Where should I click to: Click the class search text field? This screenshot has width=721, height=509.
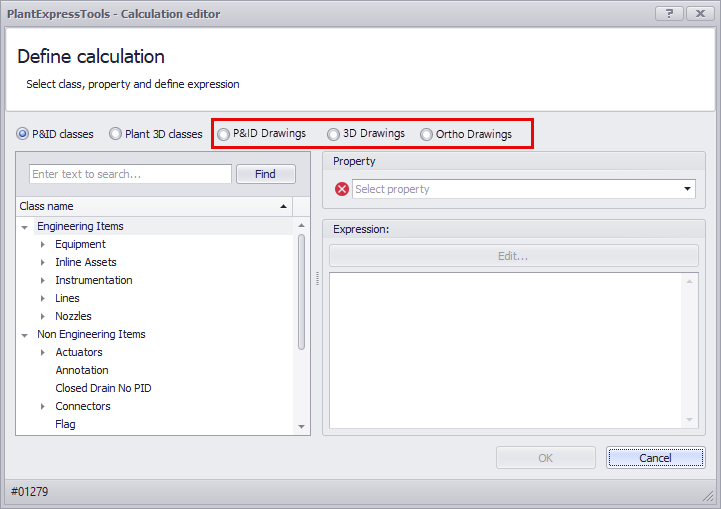pos(130,174)
